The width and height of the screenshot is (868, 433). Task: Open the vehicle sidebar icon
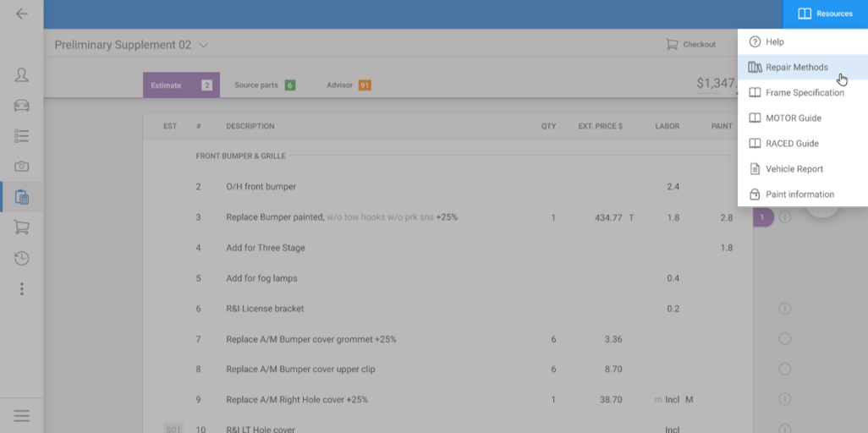click(x=22, y=106)
